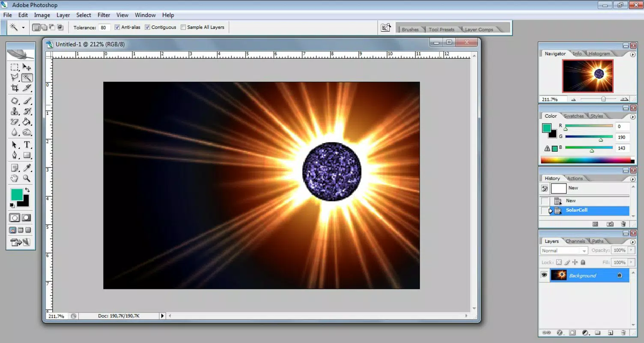
Task: Select the Move tool
Action: pyautogui.click(x=27, y=67)
